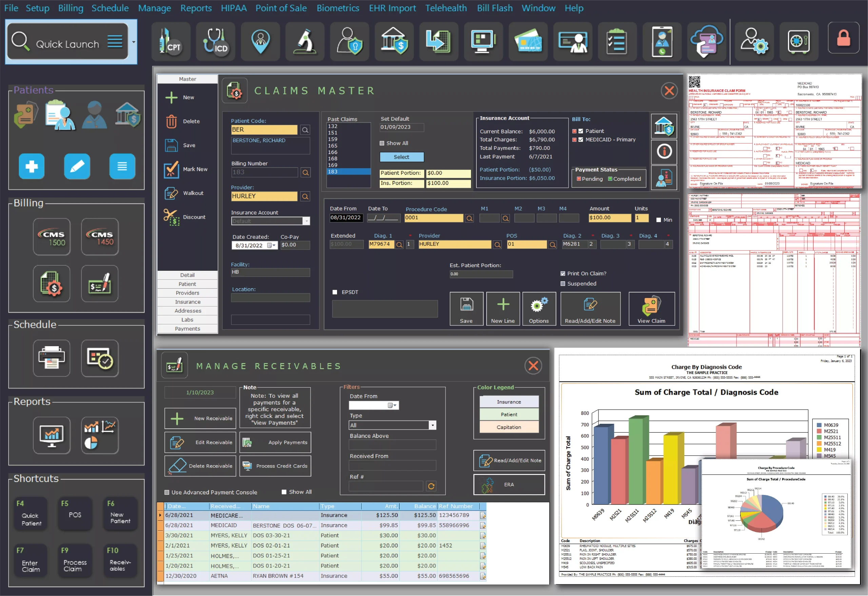
Task: Open the user settings gear icon
Action: (x=754, y=41)
